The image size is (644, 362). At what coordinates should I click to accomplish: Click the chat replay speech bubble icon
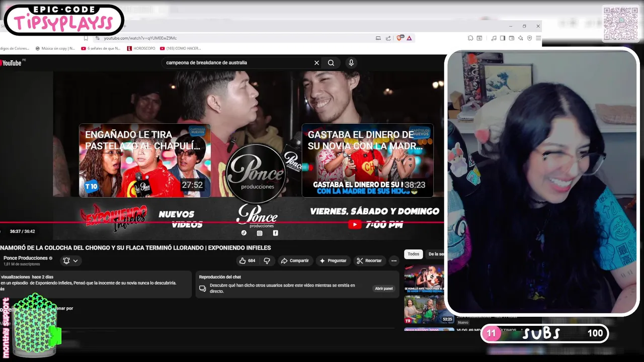[x=202, y=289]
